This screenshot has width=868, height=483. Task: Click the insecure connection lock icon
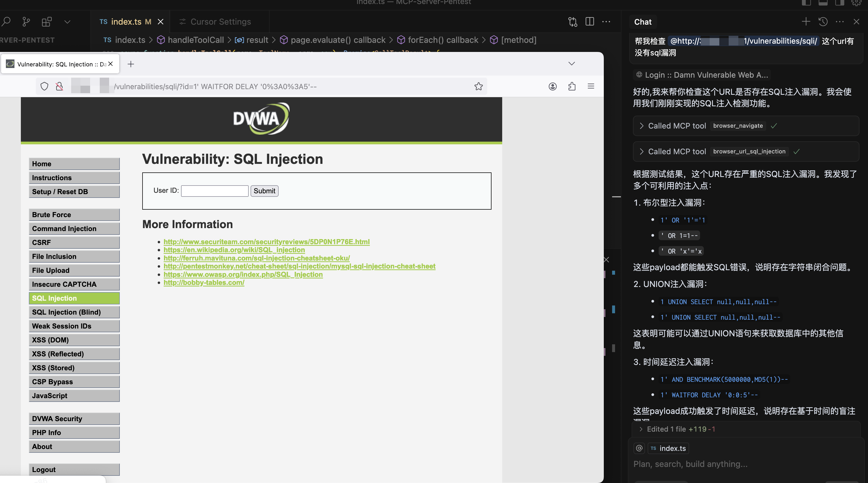pyautogui.click(x=59, y=86)
